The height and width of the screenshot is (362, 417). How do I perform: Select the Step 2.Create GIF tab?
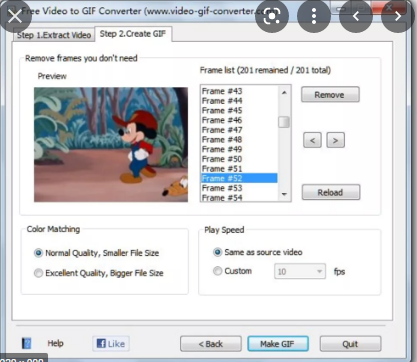pyautogui.click(x=133, y=34)
